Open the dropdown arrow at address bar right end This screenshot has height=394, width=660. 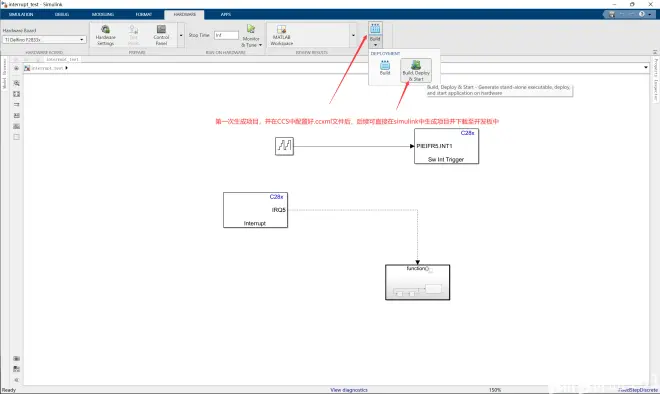tap(646, 67)
